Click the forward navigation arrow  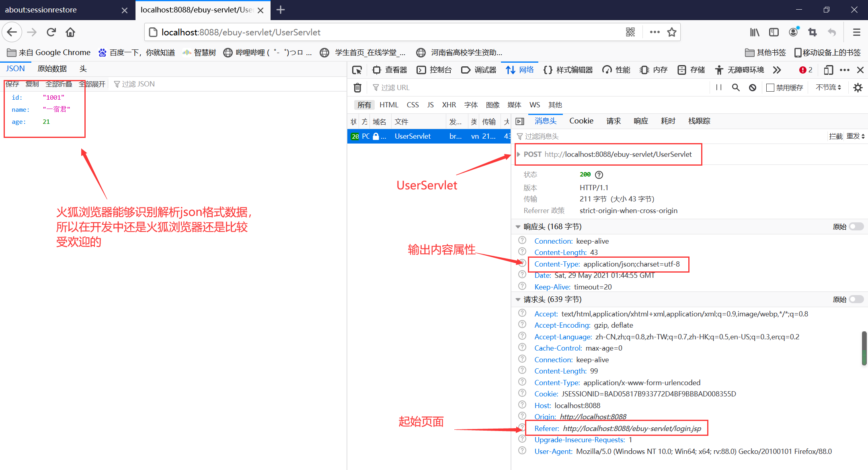pos(32,32)
